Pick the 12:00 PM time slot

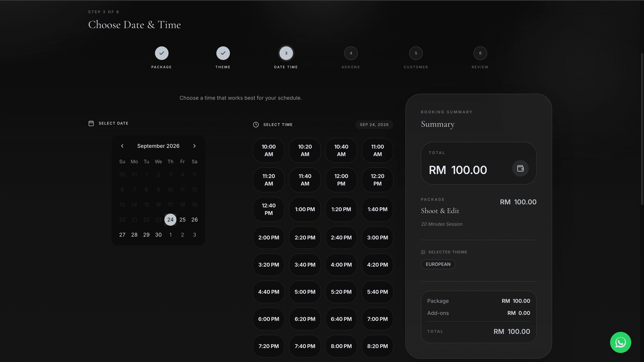coord(341,180)
